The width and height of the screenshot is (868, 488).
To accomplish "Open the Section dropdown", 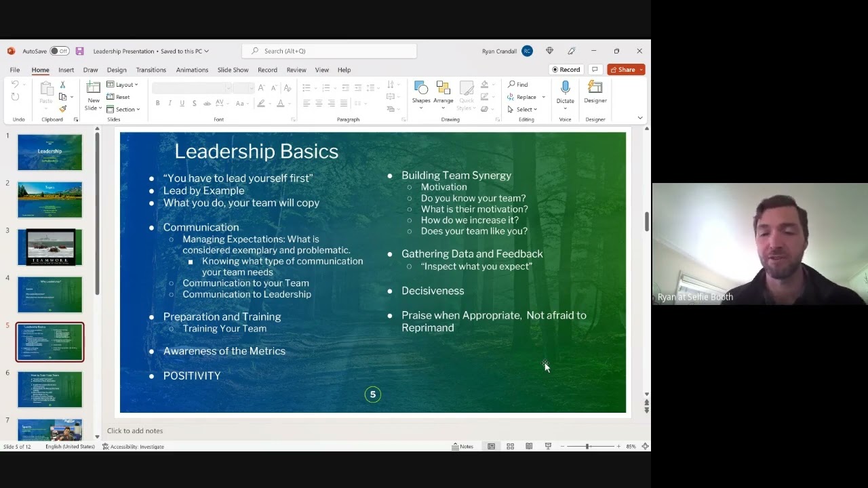I will [123, 109].
